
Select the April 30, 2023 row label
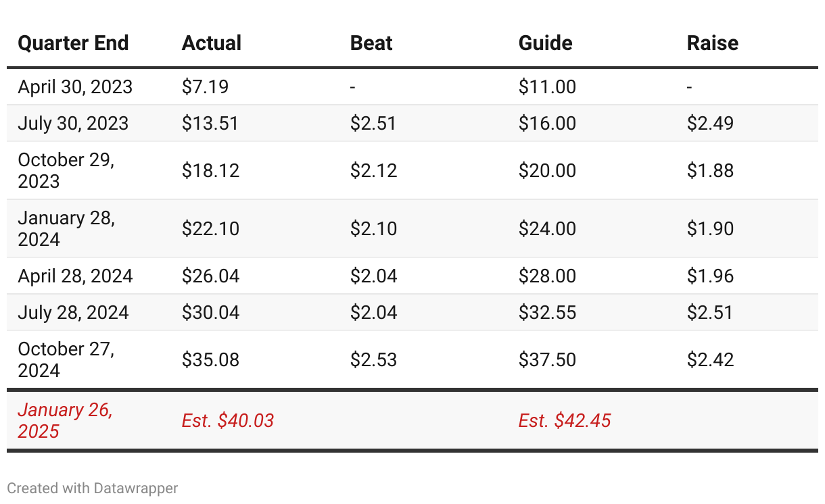(x=75, y=87)
